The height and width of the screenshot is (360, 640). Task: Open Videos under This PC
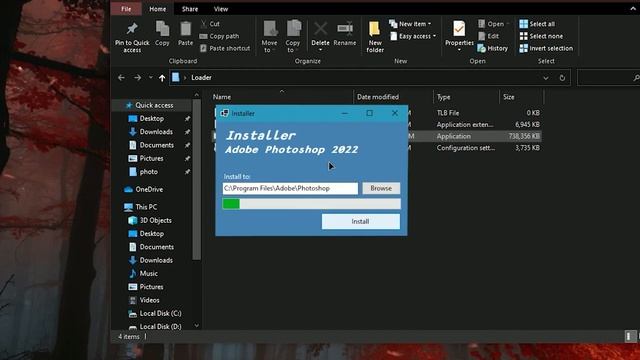[149, 300]
